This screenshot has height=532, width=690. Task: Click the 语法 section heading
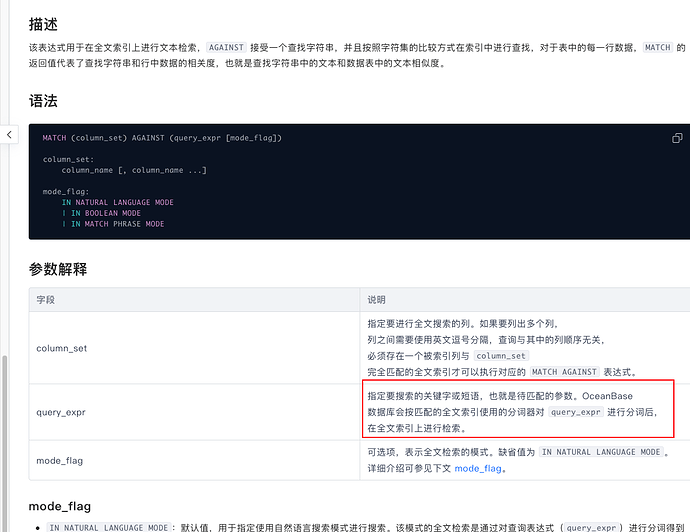pos(42,101)
